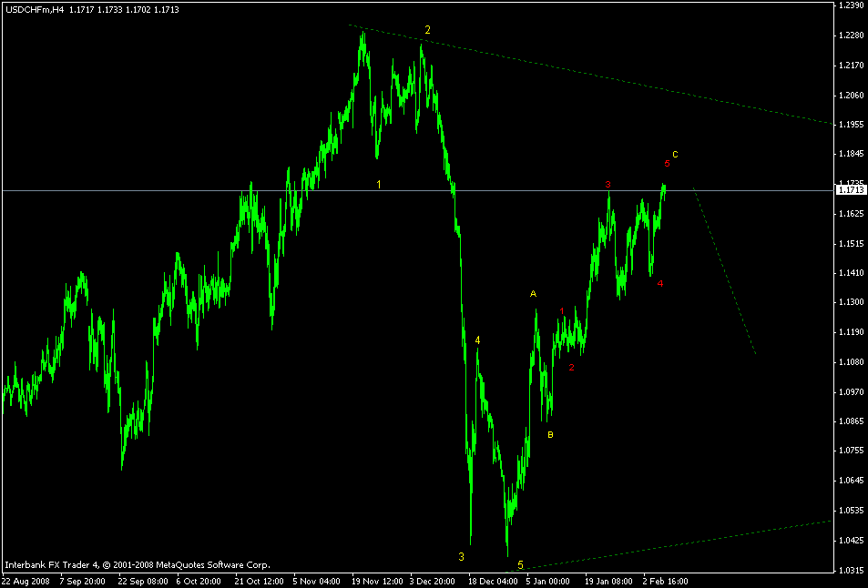Screen dimensions: 868x588
Task: Click the yellow wave 4 label
Action: 477,338
